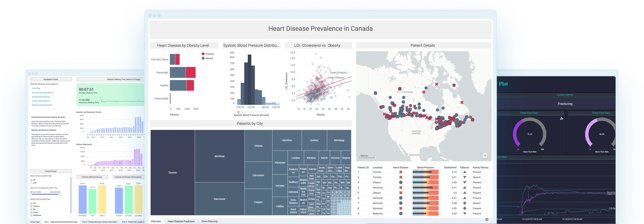Open the Clinic Planning tab
644x224 pixels.
point(209,221)
